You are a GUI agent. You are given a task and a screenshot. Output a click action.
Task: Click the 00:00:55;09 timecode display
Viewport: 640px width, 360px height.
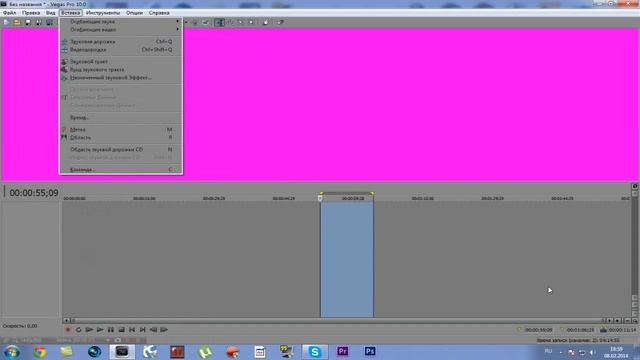(x=34, y=193)
